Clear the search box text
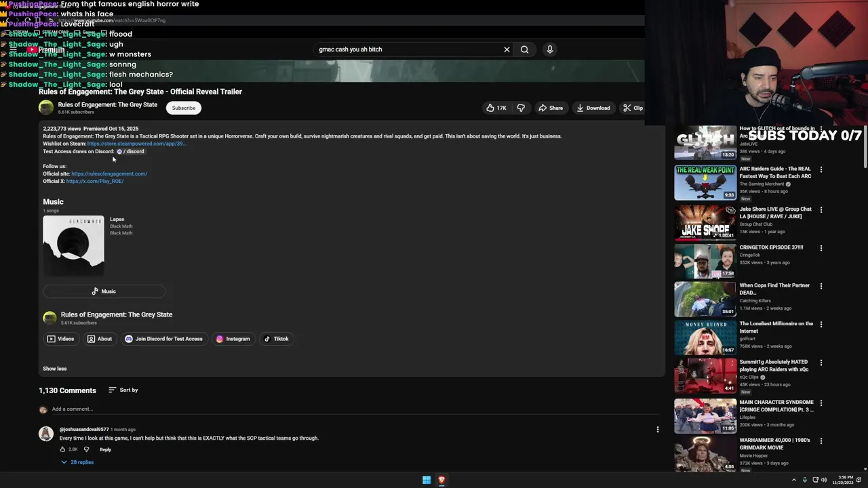 pos(507,49)
